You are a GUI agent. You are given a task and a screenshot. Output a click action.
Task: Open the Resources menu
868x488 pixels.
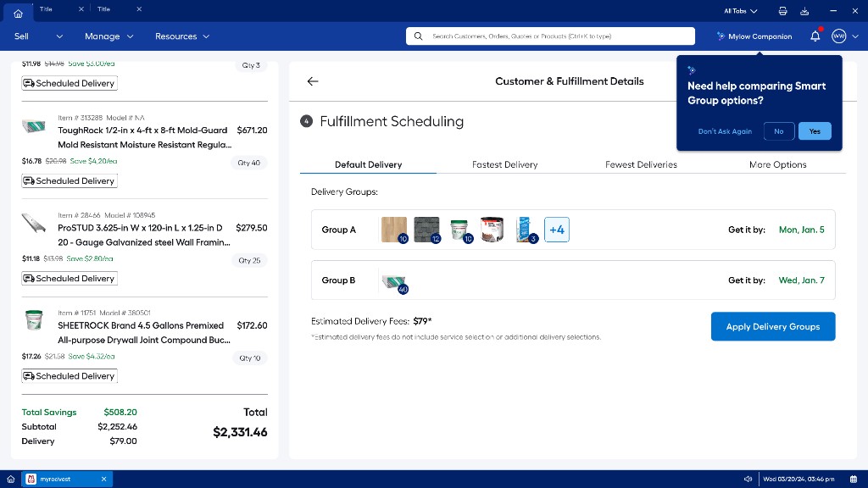pyautogui.click(x=182, y=36)
